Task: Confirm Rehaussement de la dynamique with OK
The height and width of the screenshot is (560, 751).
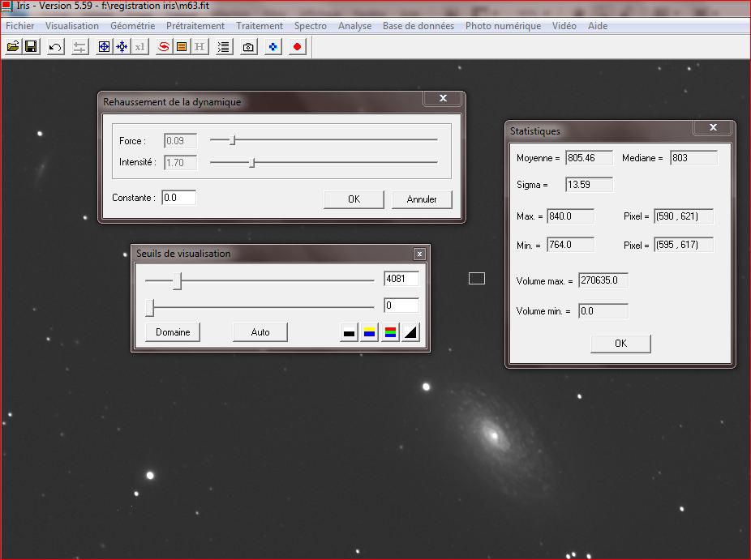Action: [354, 199]
